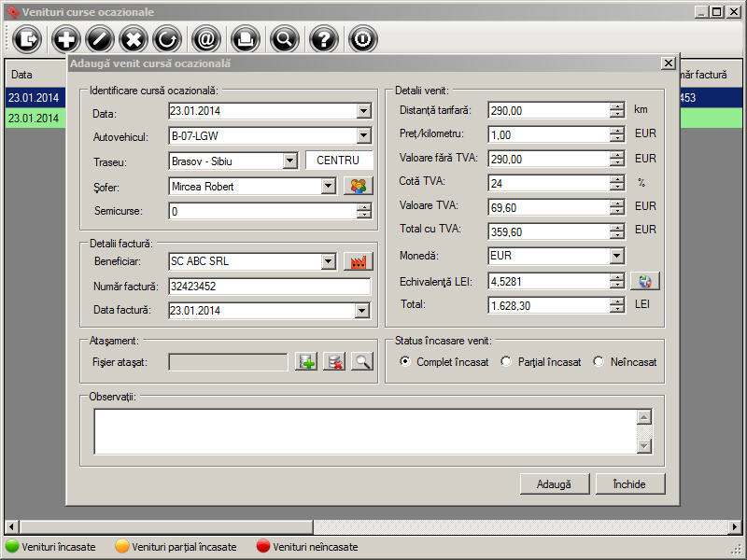Click the refresh toolbar icon
Image resolution: width=747 pixels, height=560 pixels.
[167, 39]
